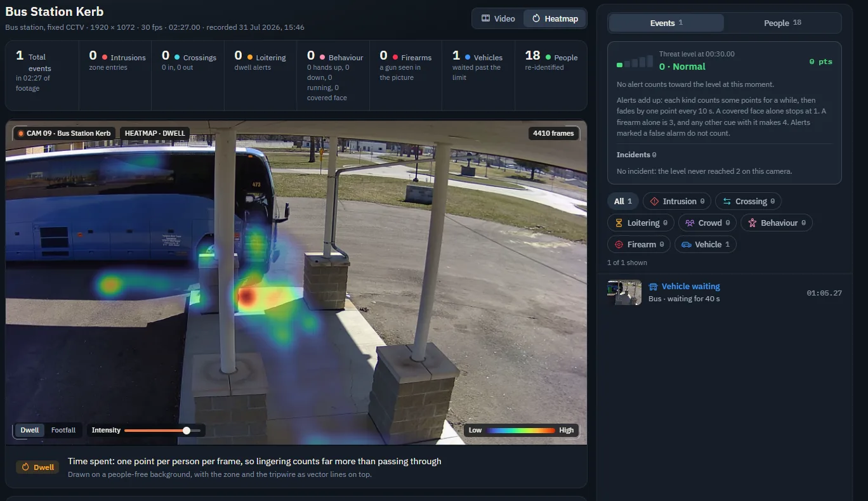Select the All filter chip

tap(622, 201)
